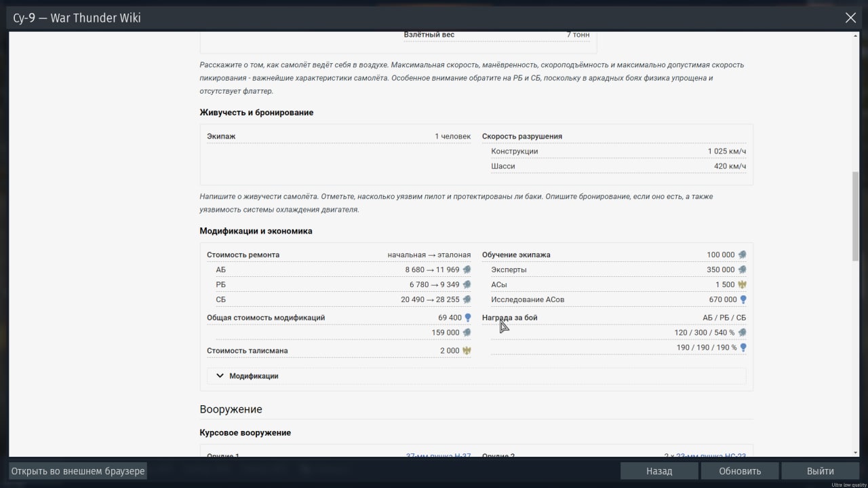868x488 pixels.
Task: Expand the Модификации section chevron
Action: 220,375
